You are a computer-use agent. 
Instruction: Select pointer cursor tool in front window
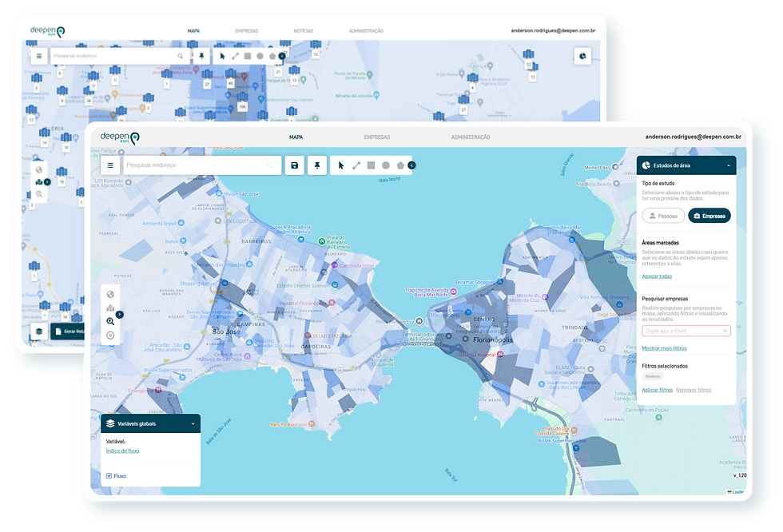341,165
